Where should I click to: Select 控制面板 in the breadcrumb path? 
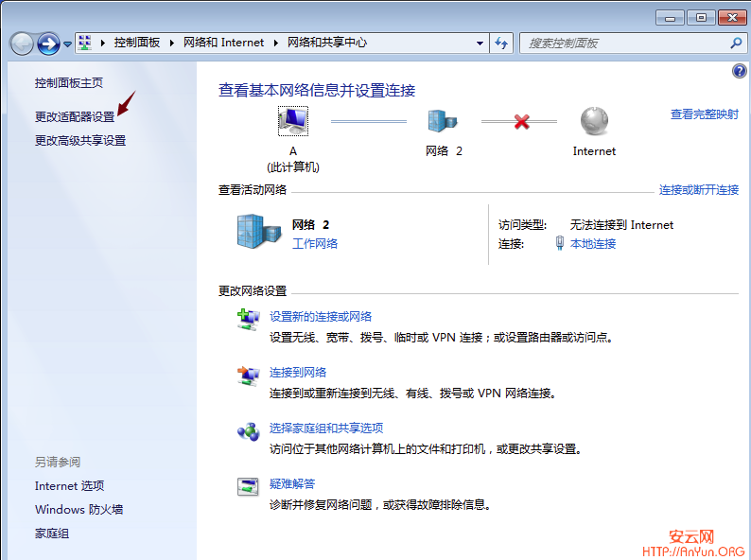(x=137, y=43)
